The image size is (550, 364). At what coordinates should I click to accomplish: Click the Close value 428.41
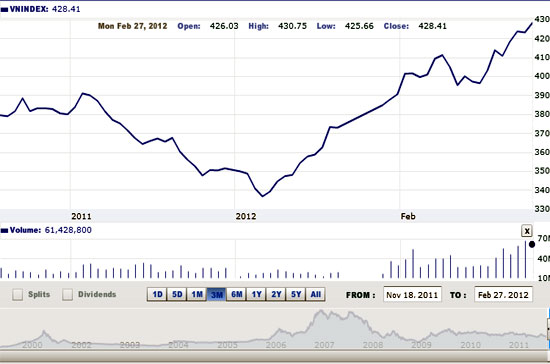(x=432, y=26)
